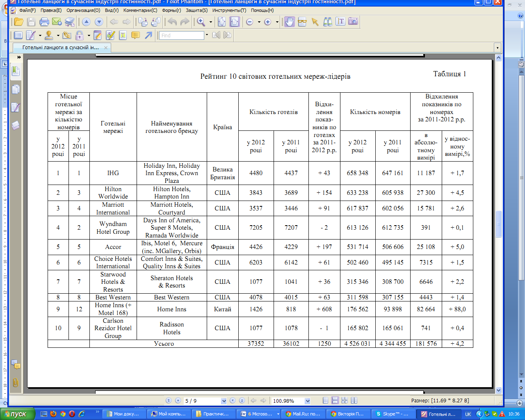Click the Redo arrow icon
The image size is (525, 420).
(x=185, y=22)
